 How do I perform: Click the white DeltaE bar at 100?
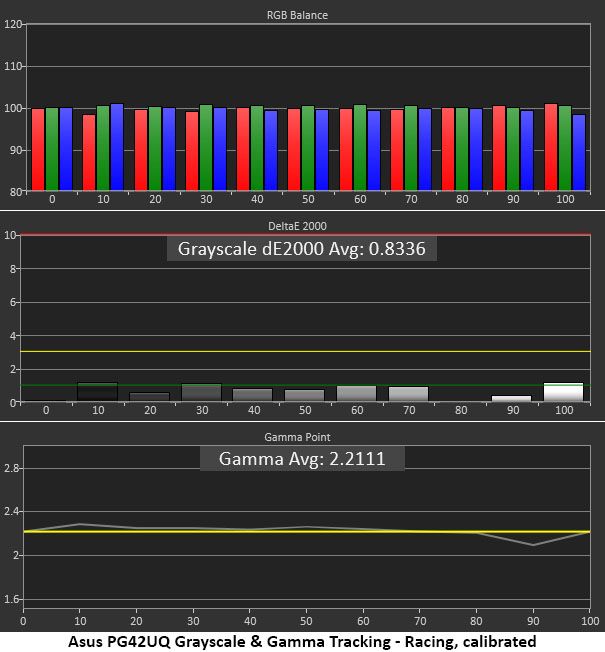tap(563, 392)
